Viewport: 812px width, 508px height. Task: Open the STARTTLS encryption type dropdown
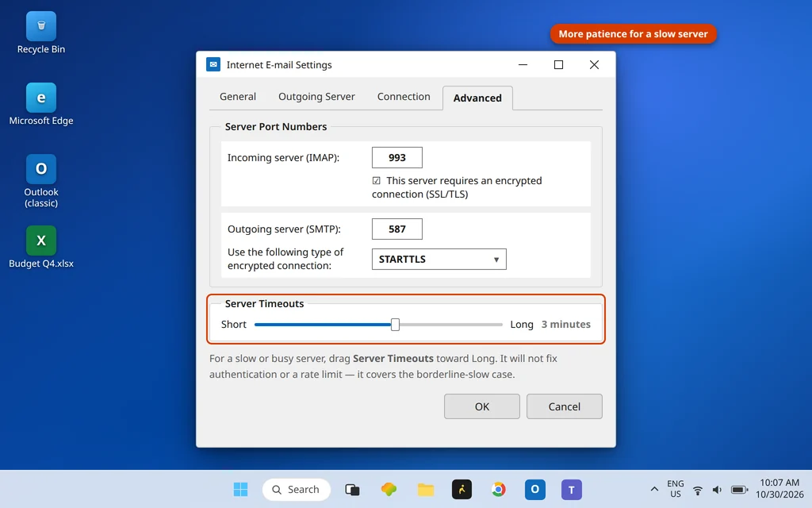tap(439, 260)
